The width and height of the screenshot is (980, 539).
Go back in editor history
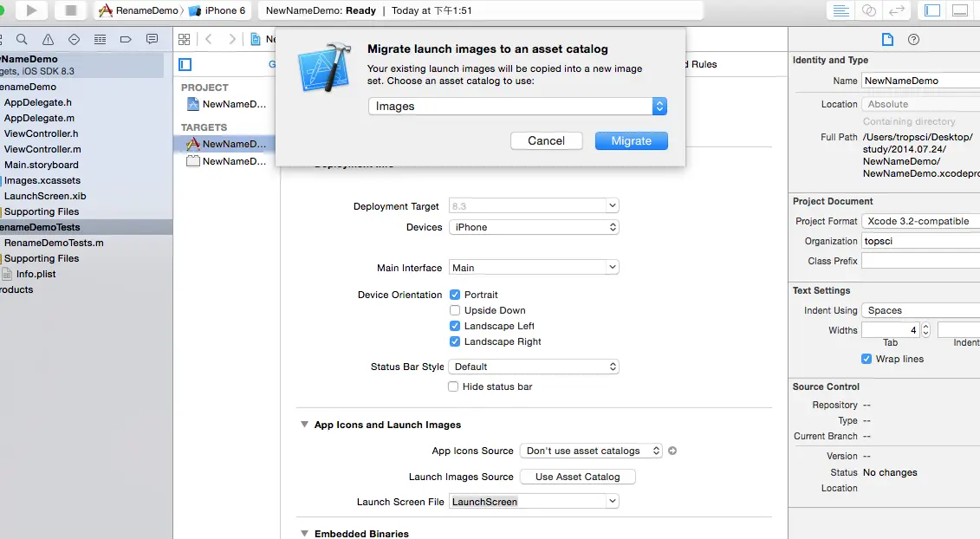click(x=209, y=39)
